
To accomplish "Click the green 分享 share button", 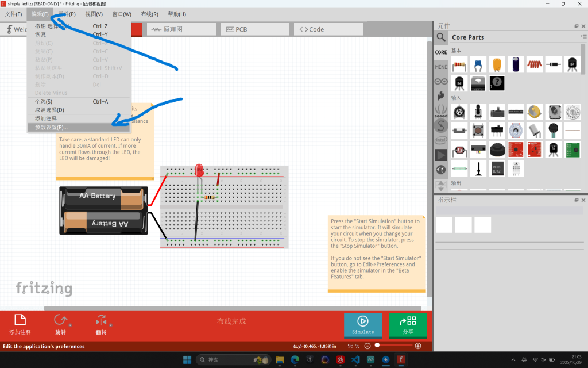I will [x=408, y=325].
